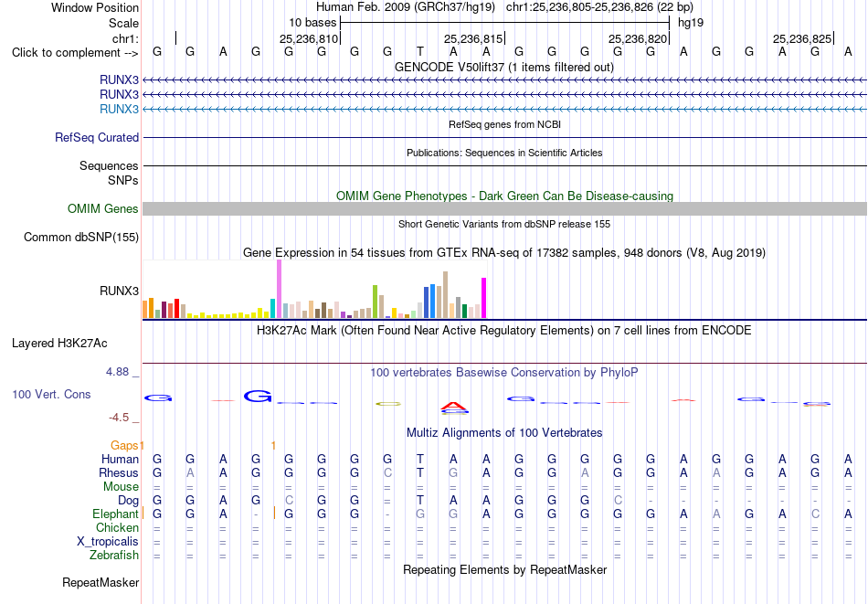This screenshot has width=868, height=604.
Task: Click the chr1: ruler label
Action: point(126,38)
